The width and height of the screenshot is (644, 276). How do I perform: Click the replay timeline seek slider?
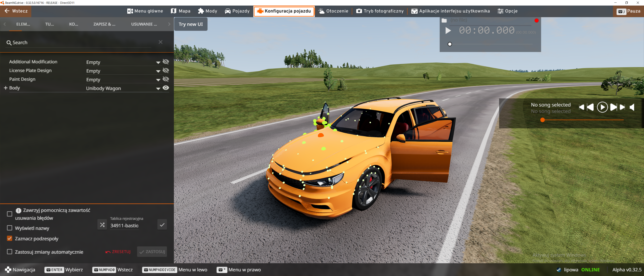[x=490, y=44]
